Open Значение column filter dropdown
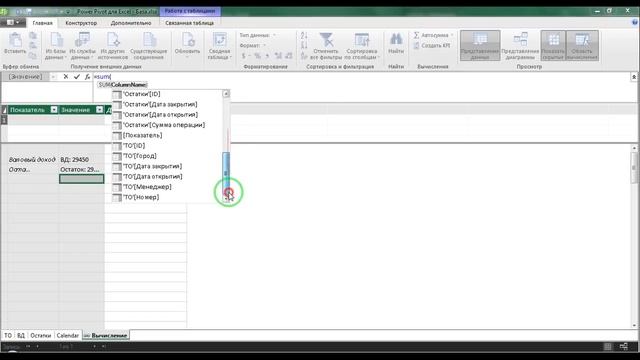The height and width of the screenshot is (360, 640). [x=100, y=109]
